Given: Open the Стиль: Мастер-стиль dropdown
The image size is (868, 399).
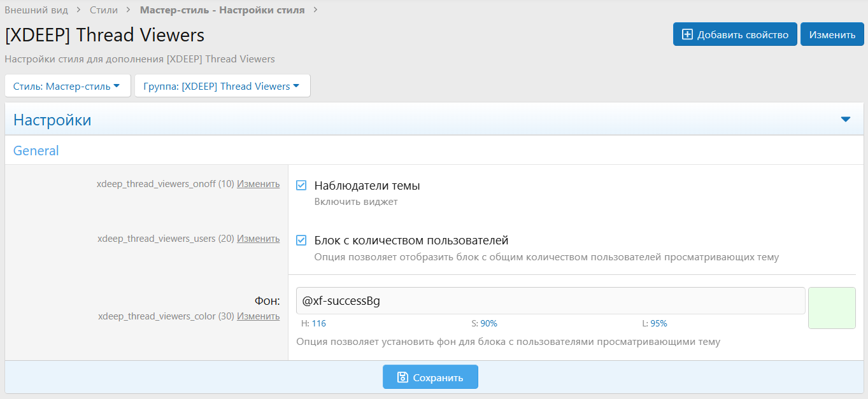Looking at the screenshot, I should (x=67, y=86).
